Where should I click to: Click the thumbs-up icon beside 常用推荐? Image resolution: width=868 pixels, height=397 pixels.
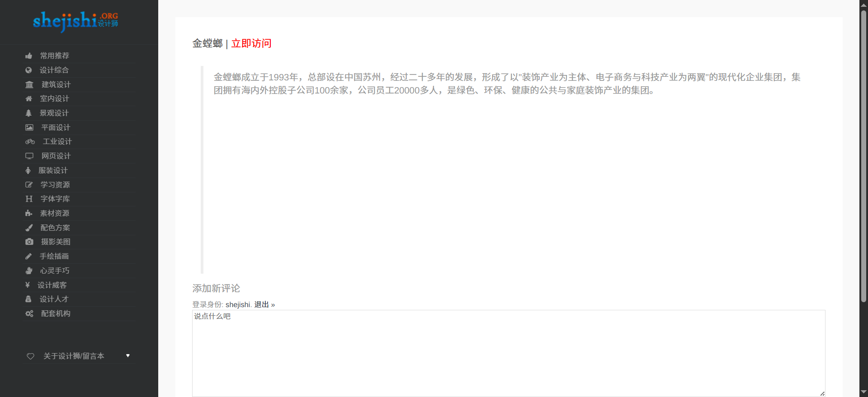coord(29,56)
